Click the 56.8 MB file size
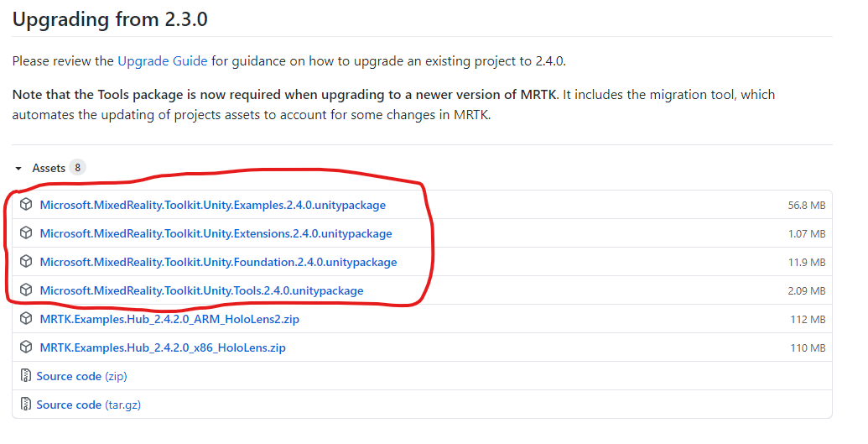 point(807,206)
